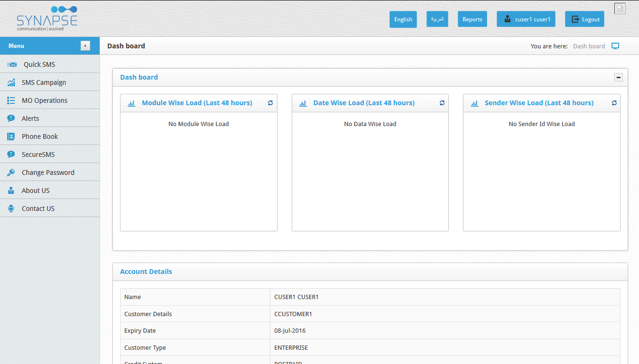Screen dimensions: 639x364
Task: Open the Reports page
Action: tap(472, 19)
